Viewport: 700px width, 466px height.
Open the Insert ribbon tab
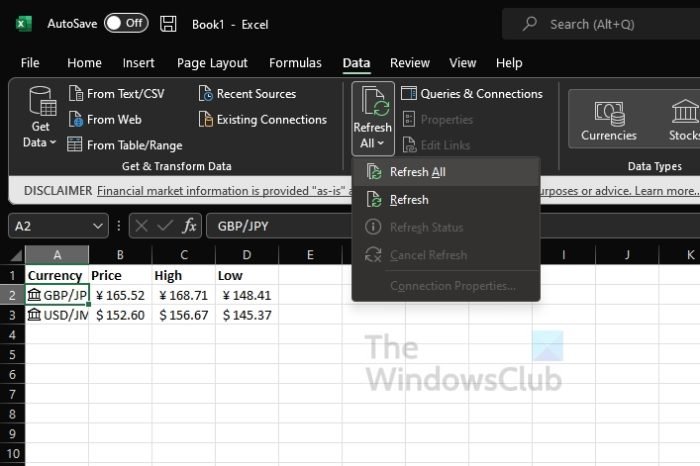pyautogui.click(x=138, y=63)
